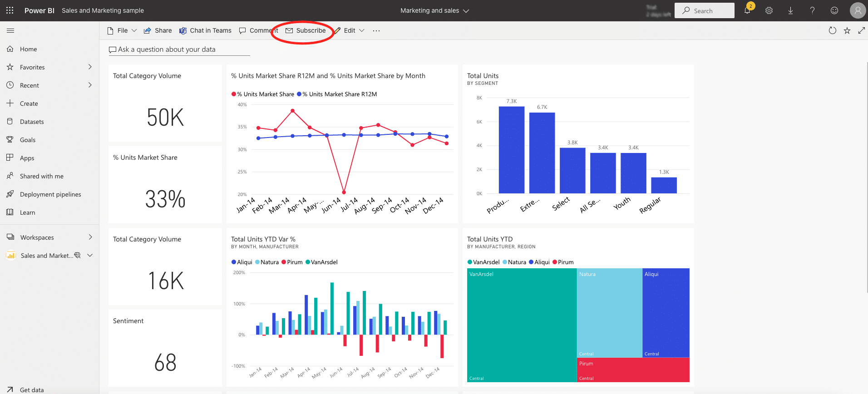Click the 7.3K bar in Total Units chart

[x=512, y=150]
